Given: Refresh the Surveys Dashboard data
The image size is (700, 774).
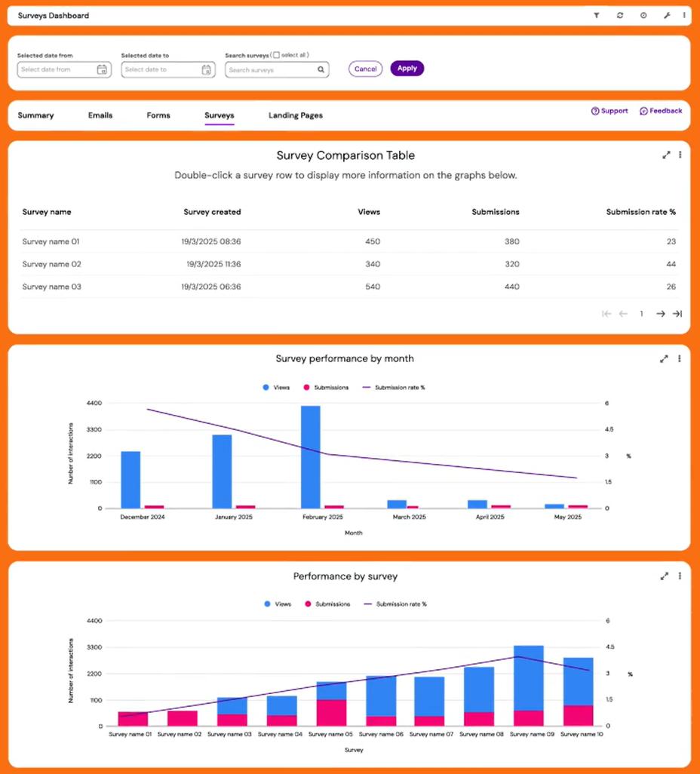Looking at the screenshot, I should (619, 15).
